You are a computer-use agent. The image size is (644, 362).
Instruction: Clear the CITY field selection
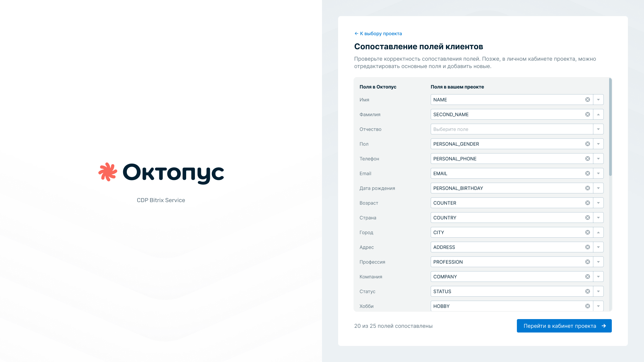[588, 232]
